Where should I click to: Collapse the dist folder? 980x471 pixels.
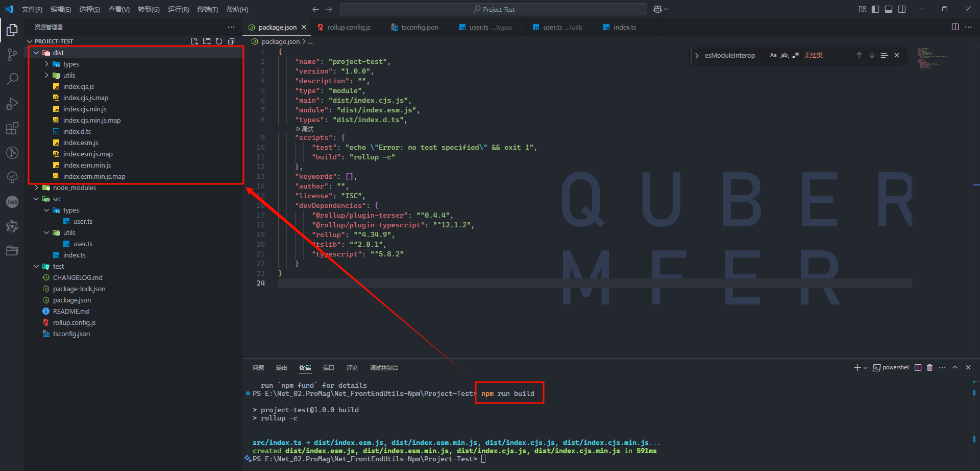click(37, 53)
